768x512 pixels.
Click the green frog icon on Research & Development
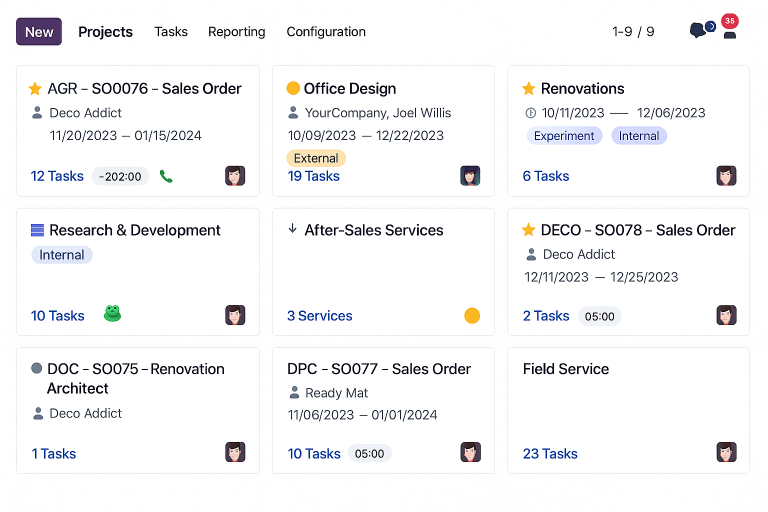pyautogui.click(x=112, y=314)
